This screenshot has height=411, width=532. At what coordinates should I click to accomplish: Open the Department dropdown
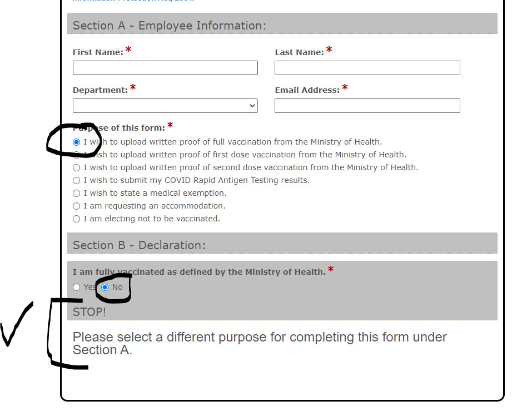coord(165,106)
